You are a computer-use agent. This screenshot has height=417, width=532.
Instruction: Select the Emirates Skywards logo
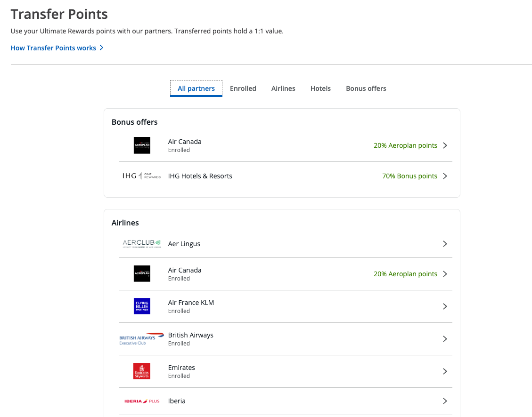pos(142,371)
